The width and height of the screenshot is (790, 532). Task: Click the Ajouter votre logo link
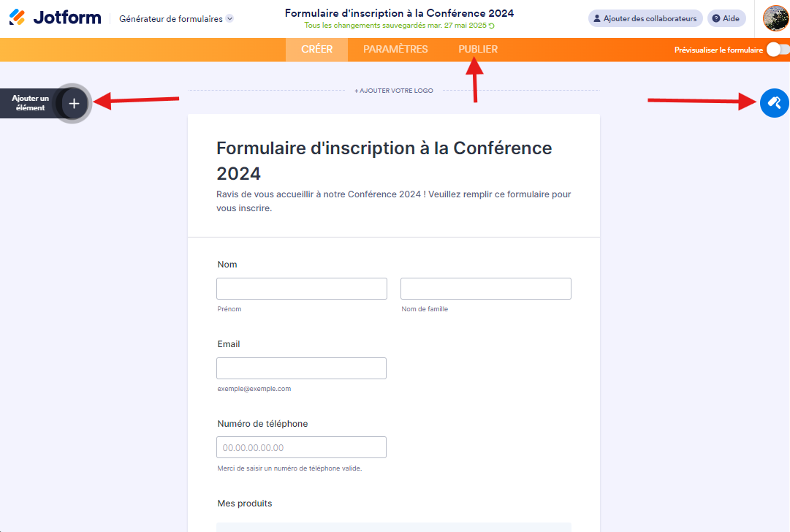coord(394,91)
